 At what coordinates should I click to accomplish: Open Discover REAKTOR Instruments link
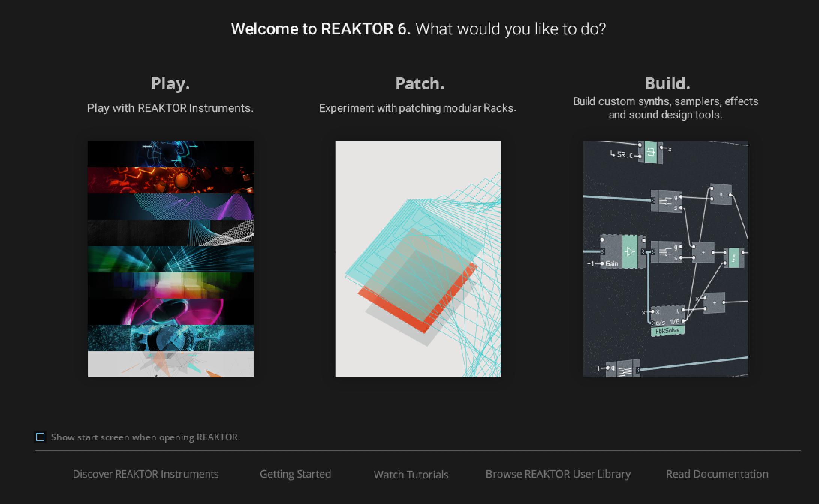(146, 474)
